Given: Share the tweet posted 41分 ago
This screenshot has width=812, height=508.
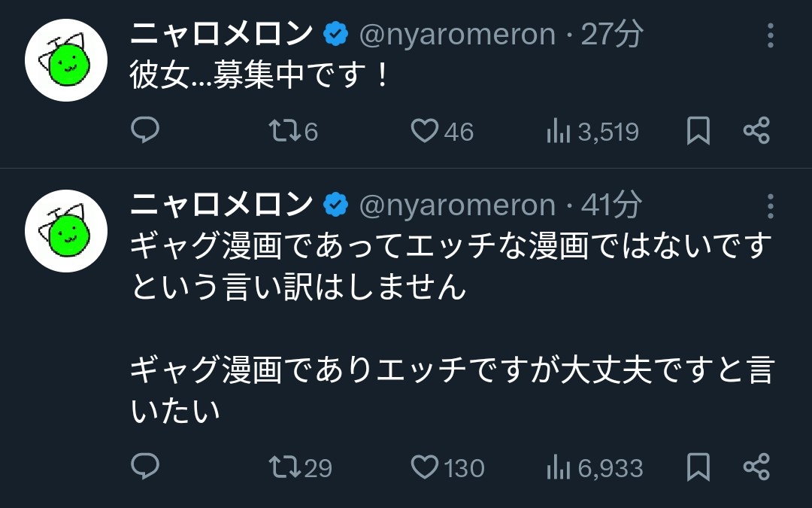Looking at the screenshot, I should [x=756, y=467].
